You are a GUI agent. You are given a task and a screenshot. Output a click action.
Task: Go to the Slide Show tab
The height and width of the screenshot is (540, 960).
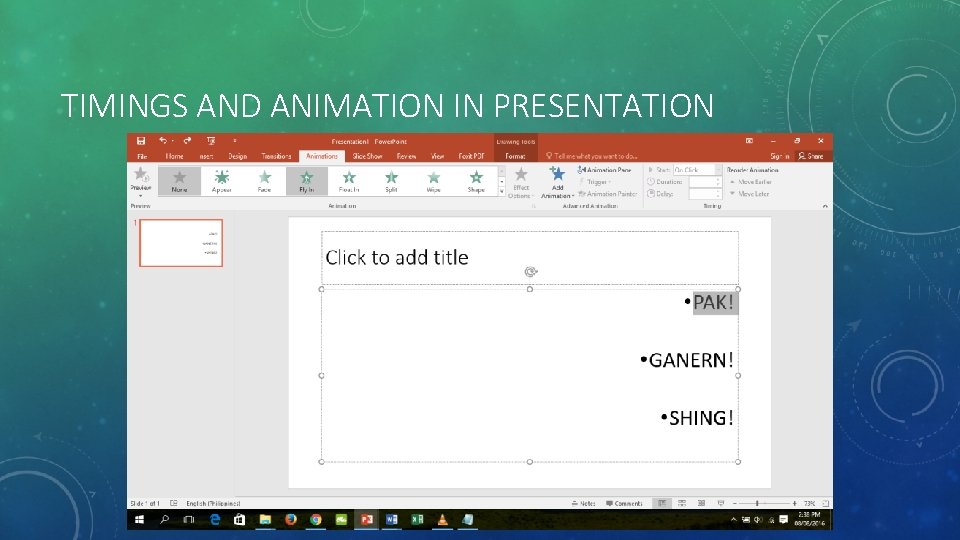(x=367, y=157)
